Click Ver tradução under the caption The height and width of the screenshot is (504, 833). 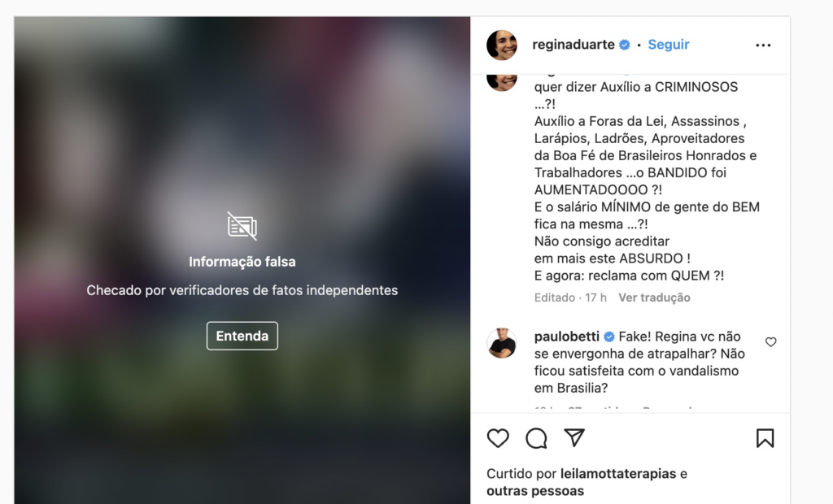pos(654,298)
